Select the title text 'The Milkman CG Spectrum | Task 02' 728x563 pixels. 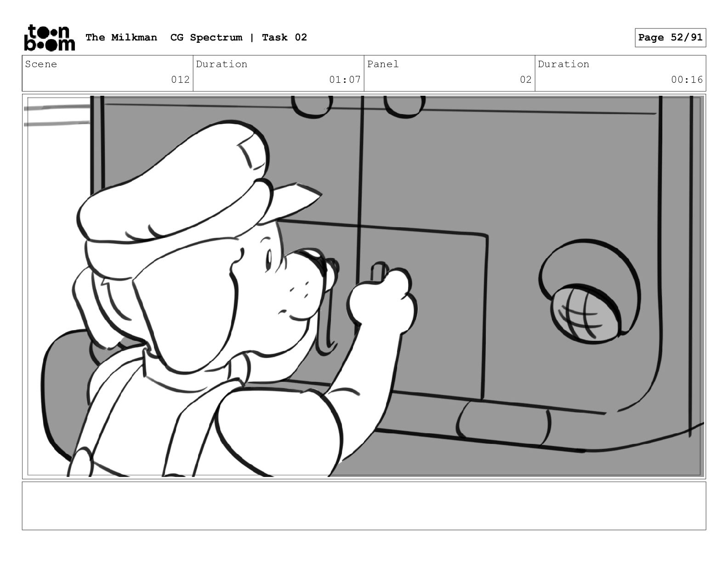[196, 38]
